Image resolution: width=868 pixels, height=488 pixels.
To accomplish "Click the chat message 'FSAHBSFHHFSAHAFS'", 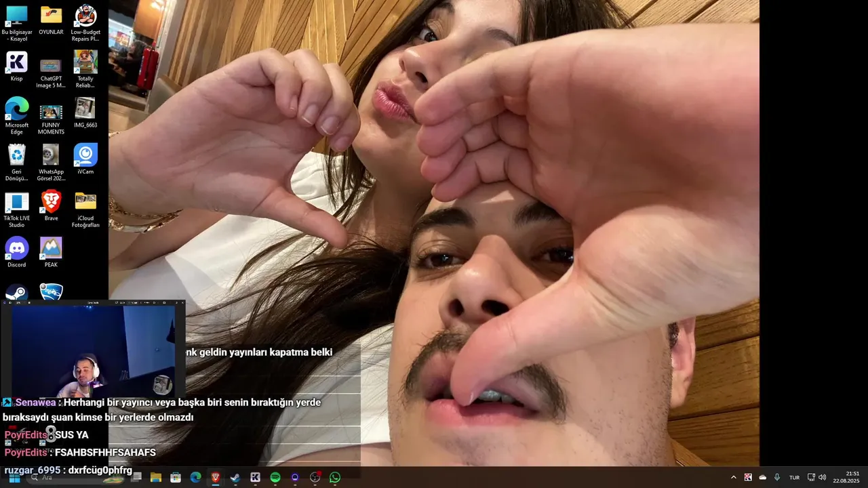I will click(x=105, y=453).
